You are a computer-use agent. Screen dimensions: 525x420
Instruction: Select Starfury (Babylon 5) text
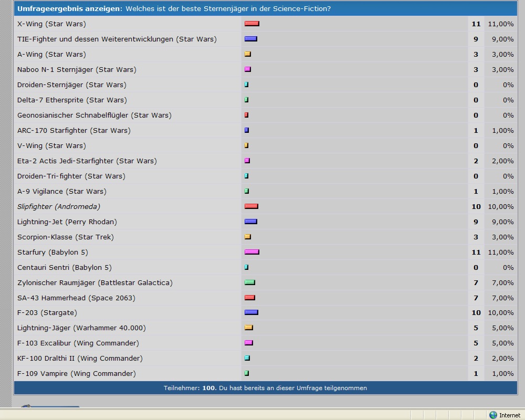click(x=52, y=252)
